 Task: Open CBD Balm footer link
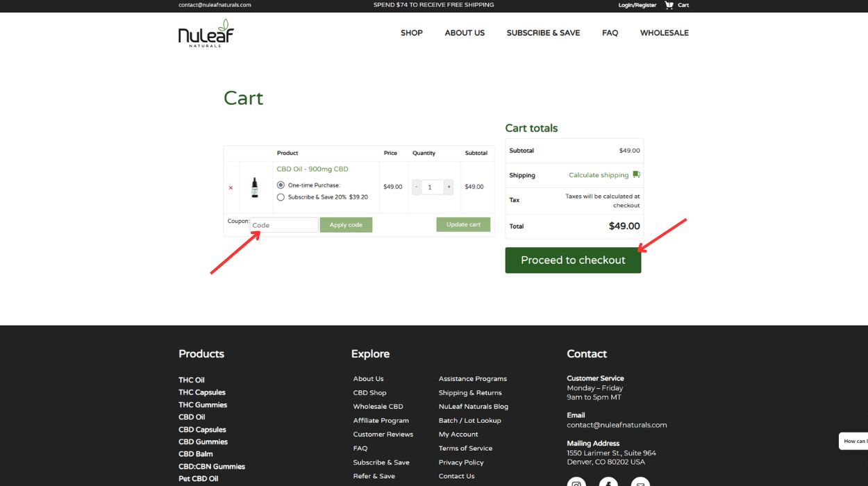point(196,454)
